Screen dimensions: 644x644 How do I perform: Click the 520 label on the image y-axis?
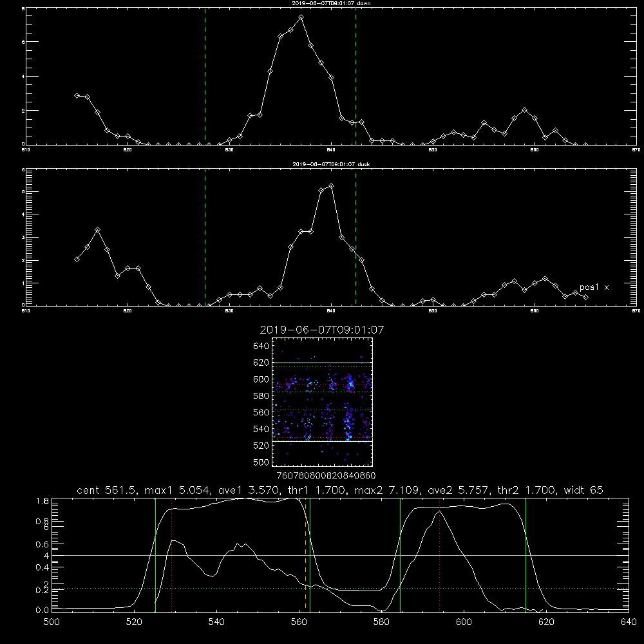[x=261, y=446]
